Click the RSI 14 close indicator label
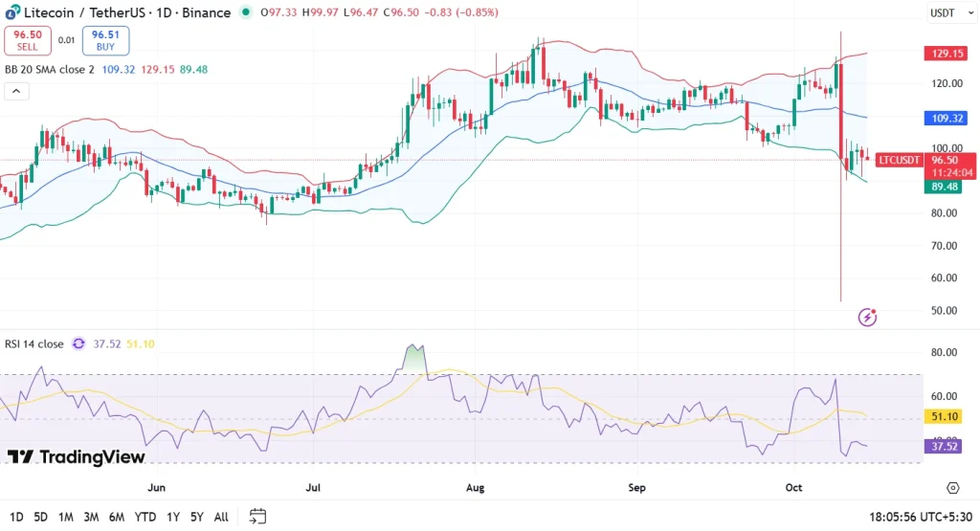980x531 pixels. 33,344
